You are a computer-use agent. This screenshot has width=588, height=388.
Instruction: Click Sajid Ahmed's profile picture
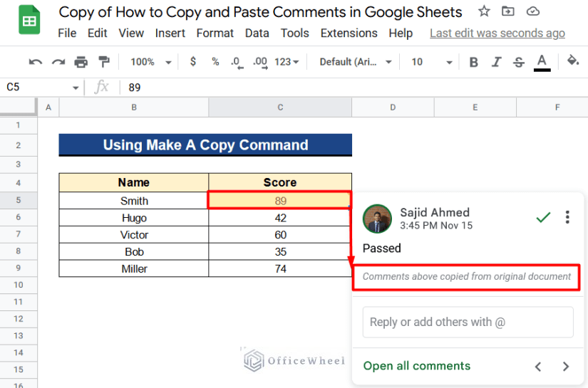coord(377,219)
